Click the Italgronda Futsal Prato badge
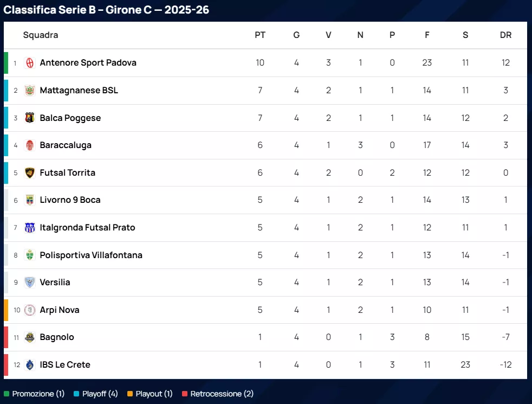This screenshot has width=532, height=404. [30, 228]
